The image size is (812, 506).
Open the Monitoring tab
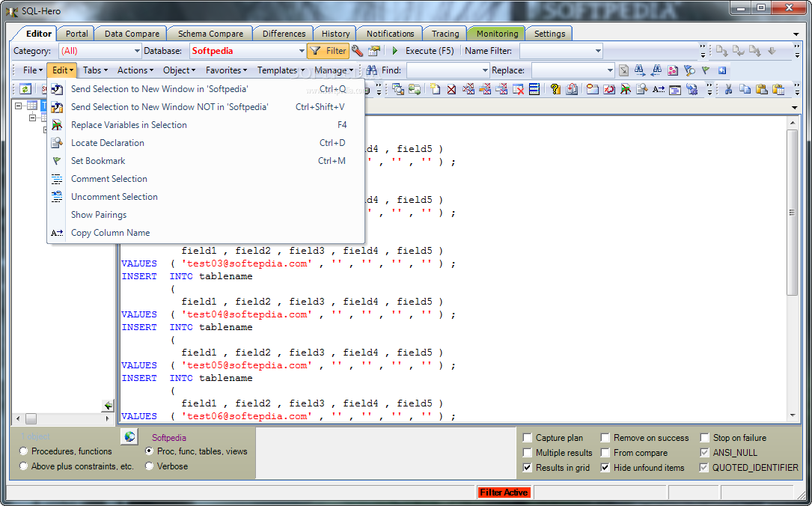pyautogui.click(x=497, y=34)
